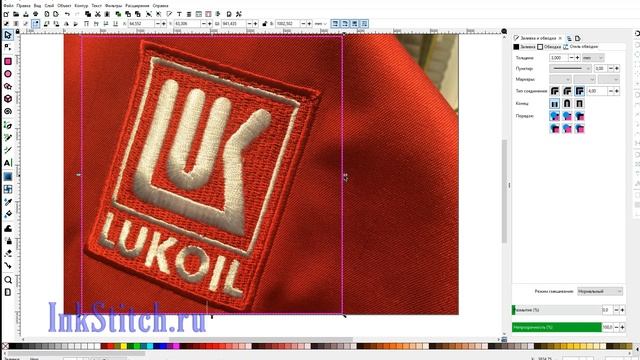Switch to the Заливка fill tab

[524, 47]
